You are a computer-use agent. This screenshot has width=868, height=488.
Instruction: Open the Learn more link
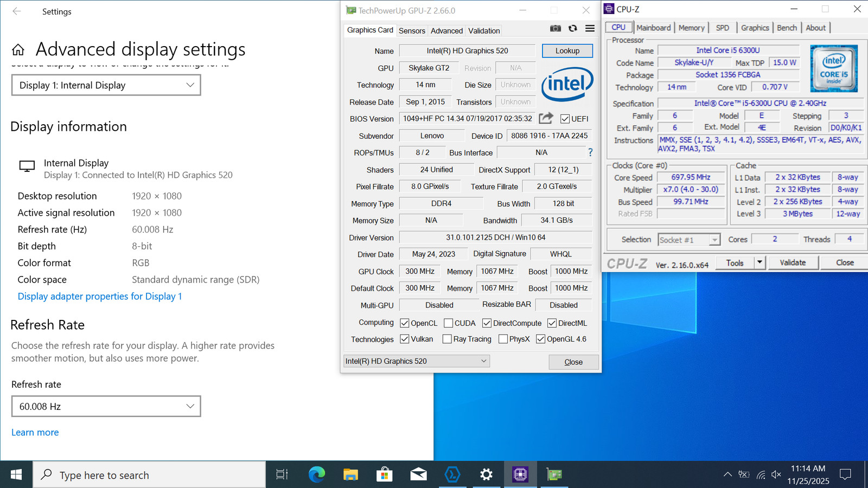35,432
